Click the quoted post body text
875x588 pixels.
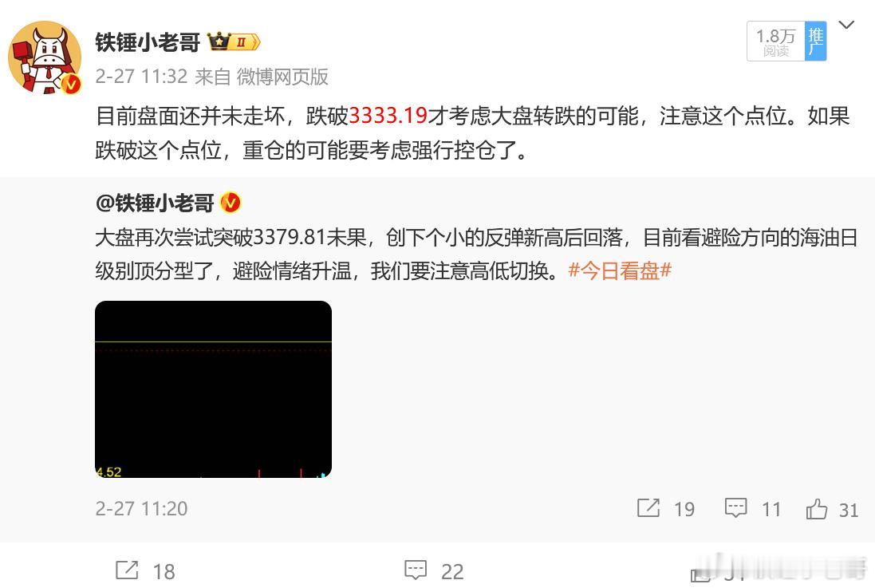click(476, 254)
